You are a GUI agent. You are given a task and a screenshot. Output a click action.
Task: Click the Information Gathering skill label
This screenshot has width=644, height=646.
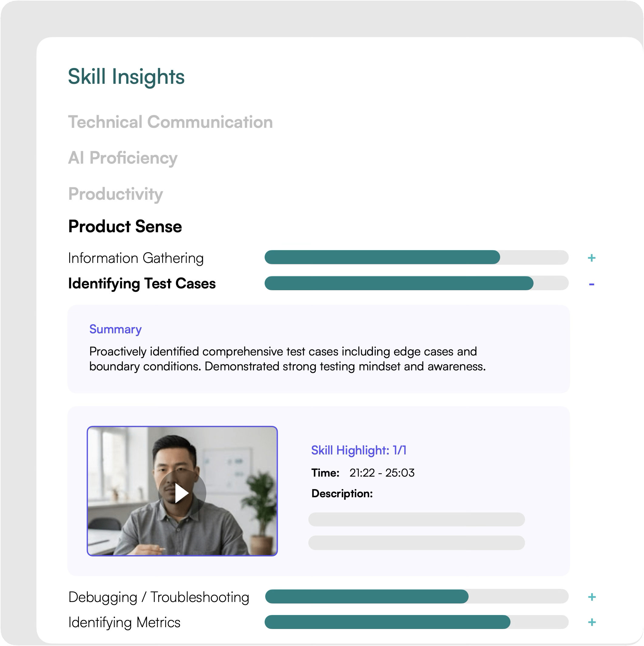[x=136, y=258]
